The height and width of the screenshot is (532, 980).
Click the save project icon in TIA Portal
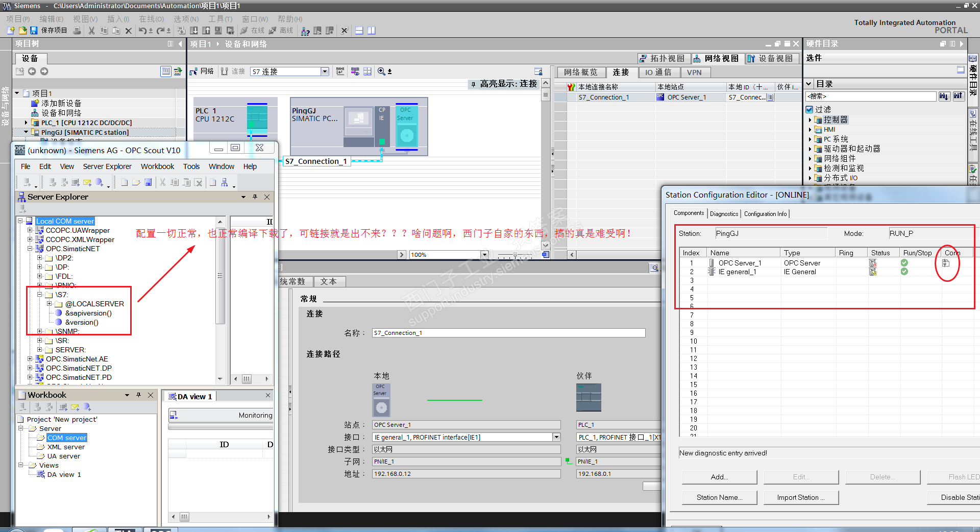[x=34, y=31]
